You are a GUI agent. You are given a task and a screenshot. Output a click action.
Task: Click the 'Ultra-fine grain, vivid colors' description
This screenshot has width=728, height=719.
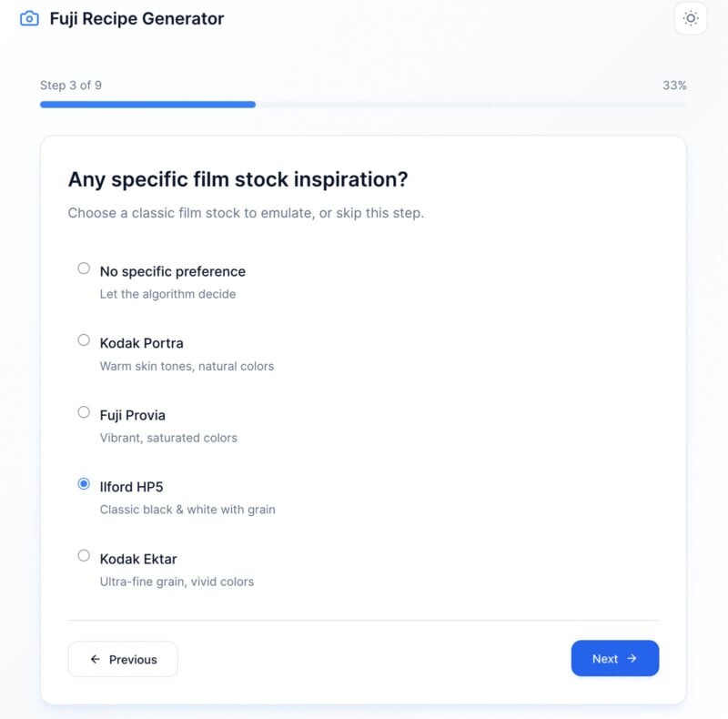pyautogui.click(x=177, y=582)
